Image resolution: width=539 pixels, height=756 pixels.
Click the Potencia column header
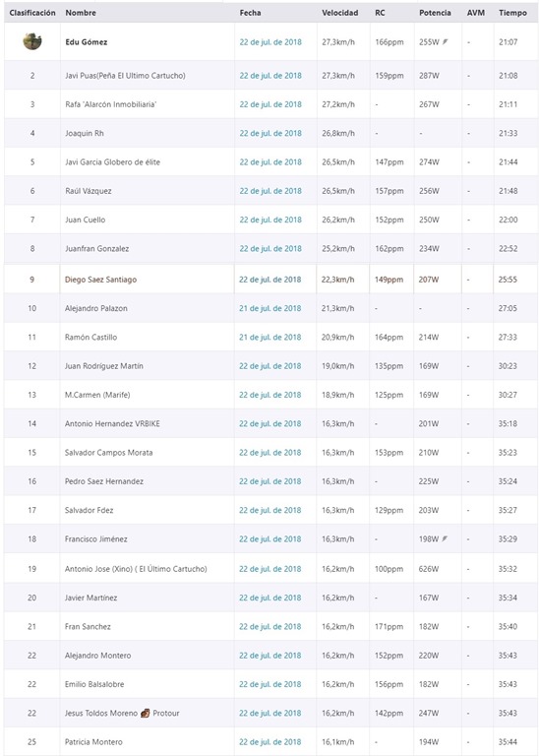(435, 13)
